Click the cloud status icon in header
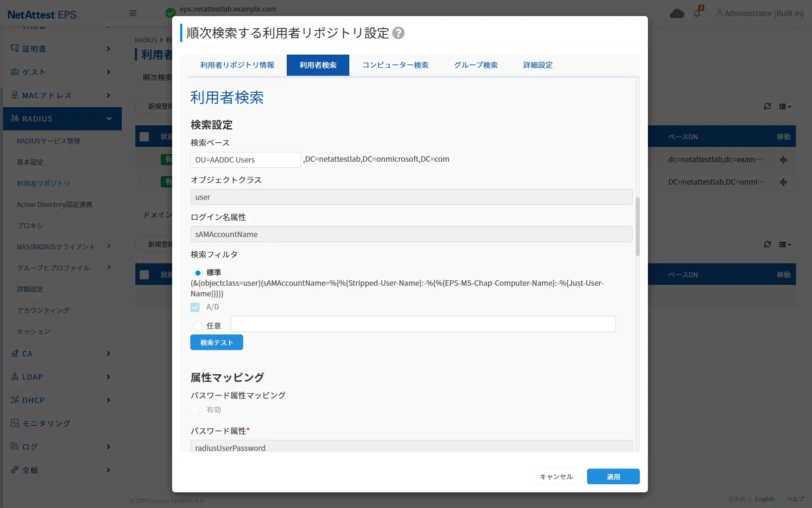Image resolution: width=812 pixels, height=508 pixels. 677,14
